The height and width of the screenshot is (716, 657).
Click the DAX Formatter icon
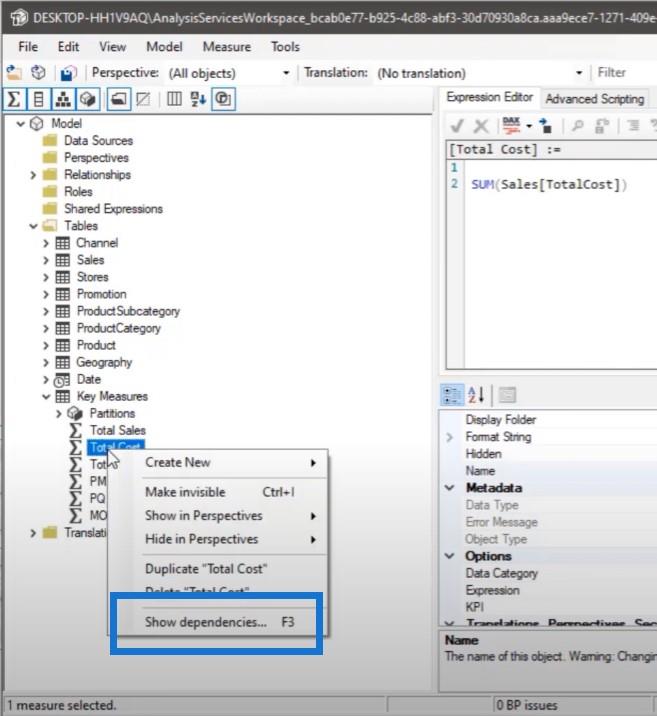coord(511,125)
